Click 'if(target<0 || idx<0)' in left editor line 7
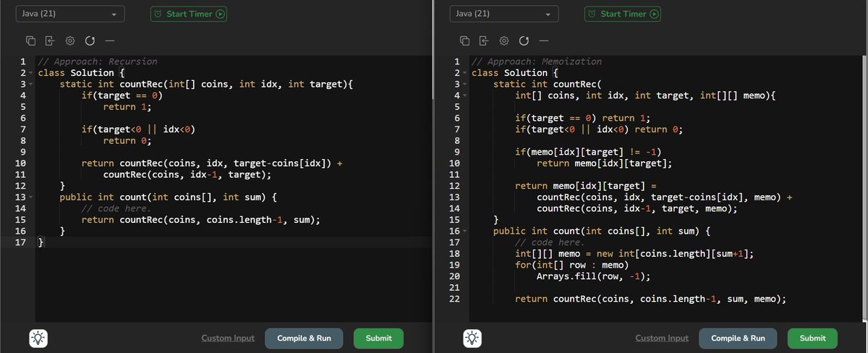868x353 pixels. point(138,129)
